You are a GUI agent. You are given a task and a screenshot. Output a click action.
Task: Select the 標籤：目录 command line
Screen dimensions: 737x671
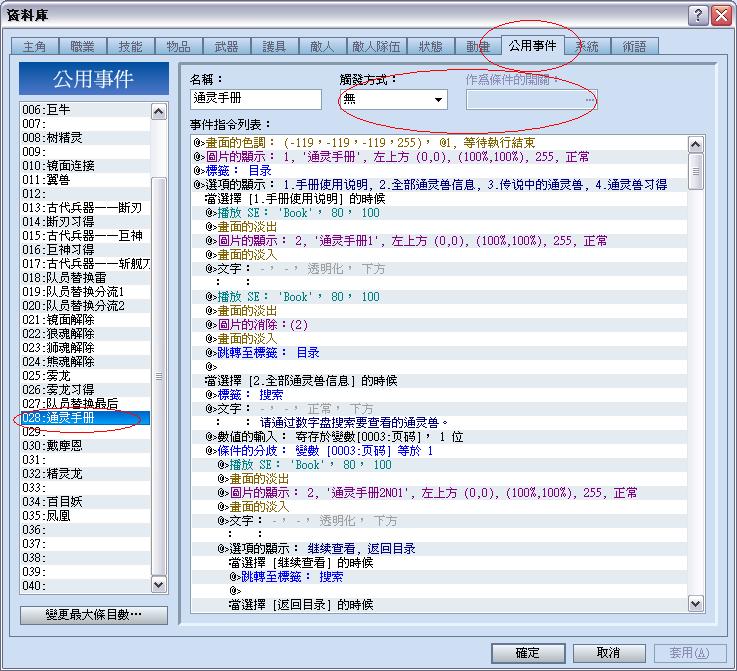tap(439, 171)
